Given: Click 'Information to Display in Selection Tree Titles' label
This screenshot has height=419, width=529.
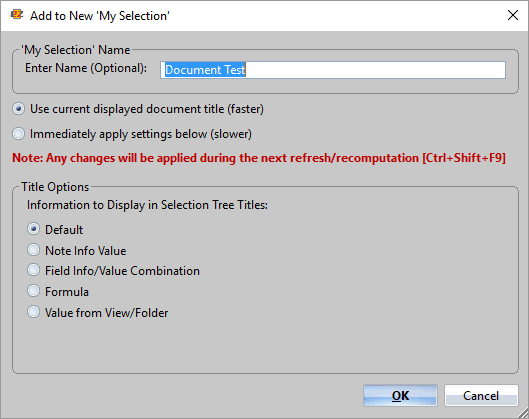Looking at the screenshot, I should 147,205.
